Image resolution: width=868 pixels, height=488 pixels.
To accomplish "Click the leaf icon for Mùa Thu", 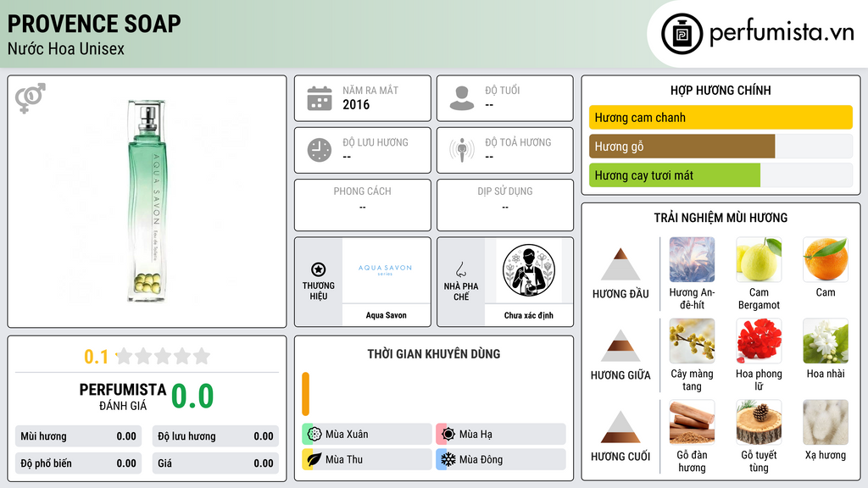I will click(x=314, y=459).
